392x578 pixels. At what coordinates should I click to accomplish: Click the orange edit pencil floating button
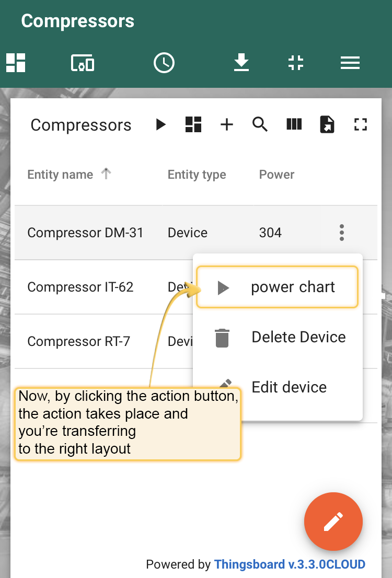[333, 522]
